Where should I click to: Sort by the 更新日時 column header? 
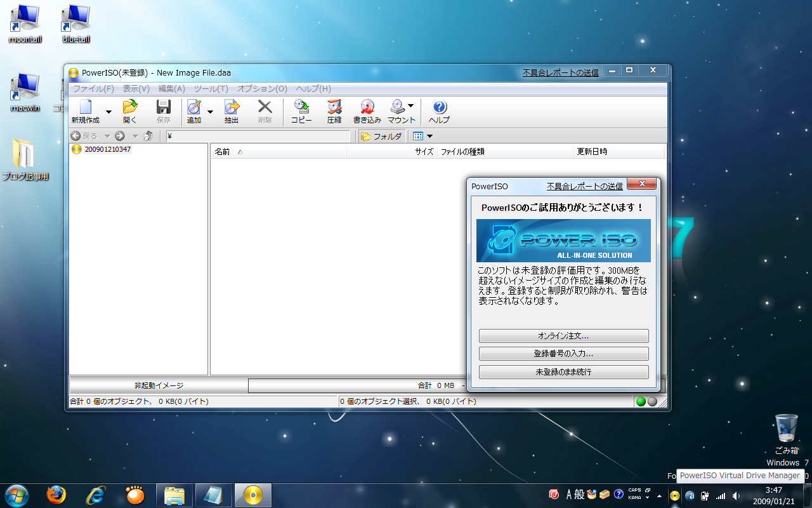point(619,152)
